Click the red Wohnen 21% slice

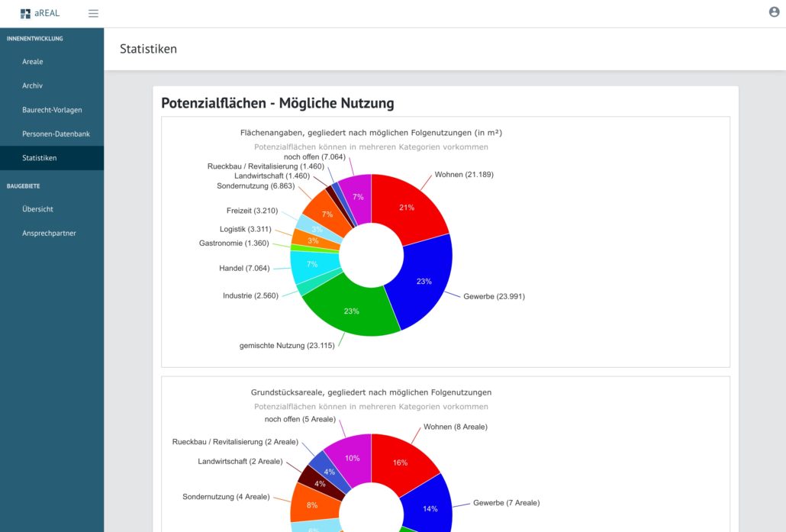click(x=408, y=208)
